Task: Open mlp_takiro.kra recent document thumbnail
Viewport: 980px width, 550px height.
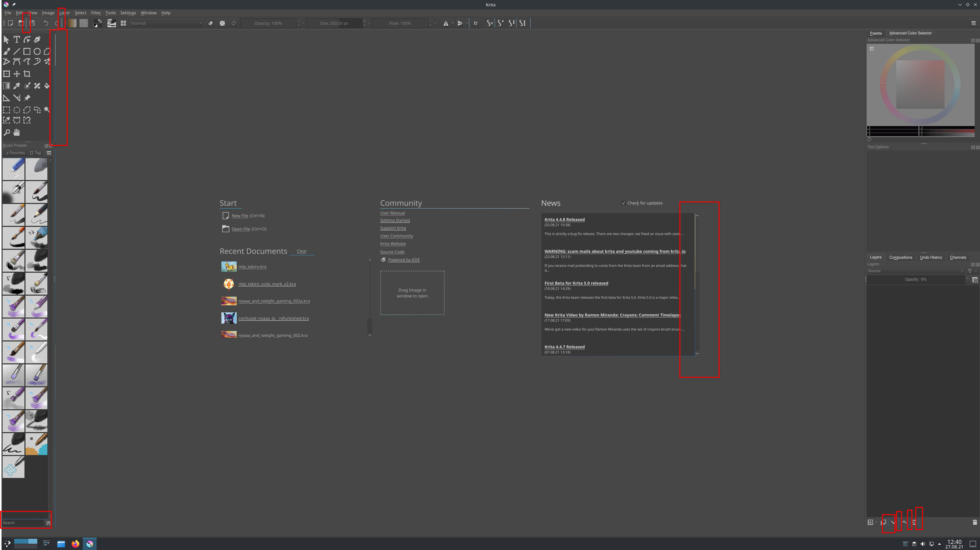Action: [x=229, y=266]
